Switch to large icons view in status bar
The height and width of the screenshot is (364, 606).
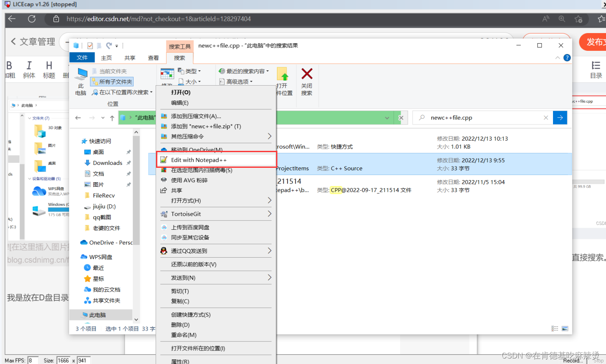click(565, 328)
